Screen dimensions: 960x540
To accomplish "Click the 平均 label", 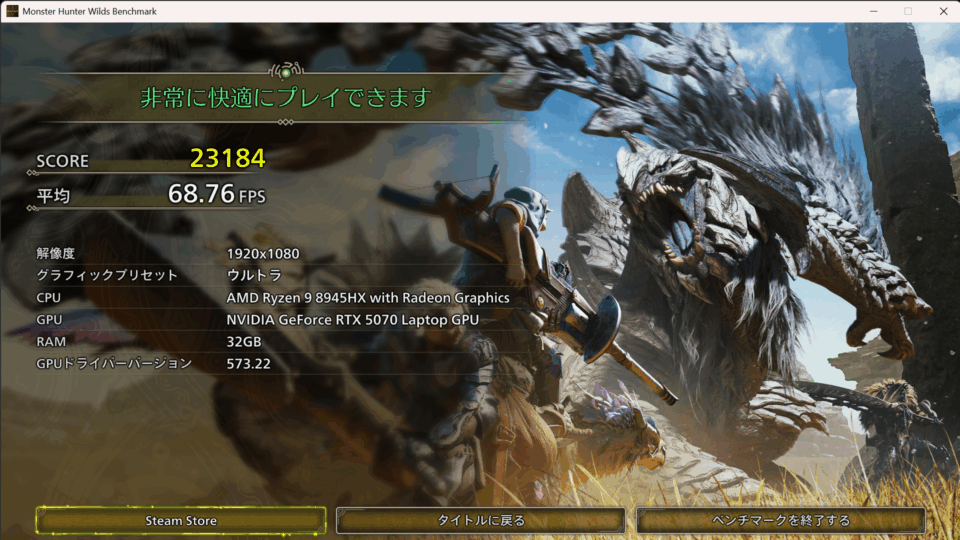I will (x=53, y=196).
